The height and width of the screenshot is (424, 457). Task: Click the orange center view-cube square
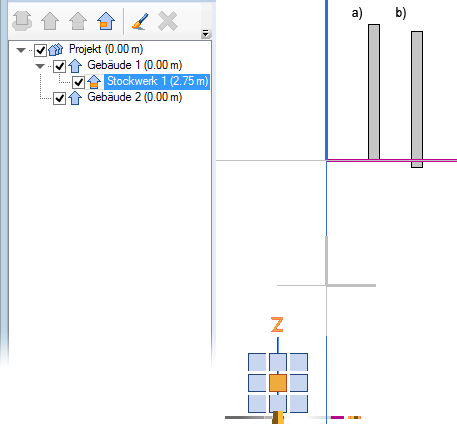[x=278, y=383]
